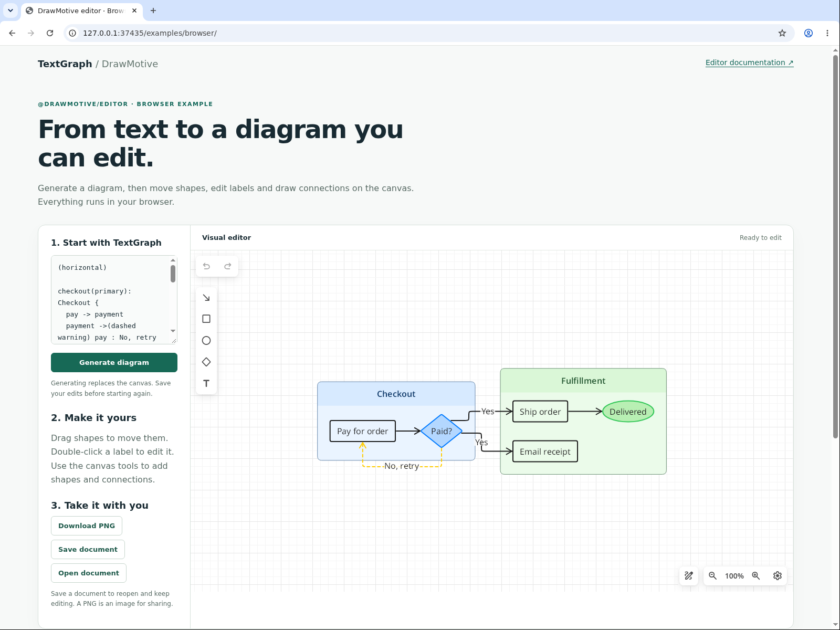
Task: Click the TextGraph brand link
Action: [65, 64]
